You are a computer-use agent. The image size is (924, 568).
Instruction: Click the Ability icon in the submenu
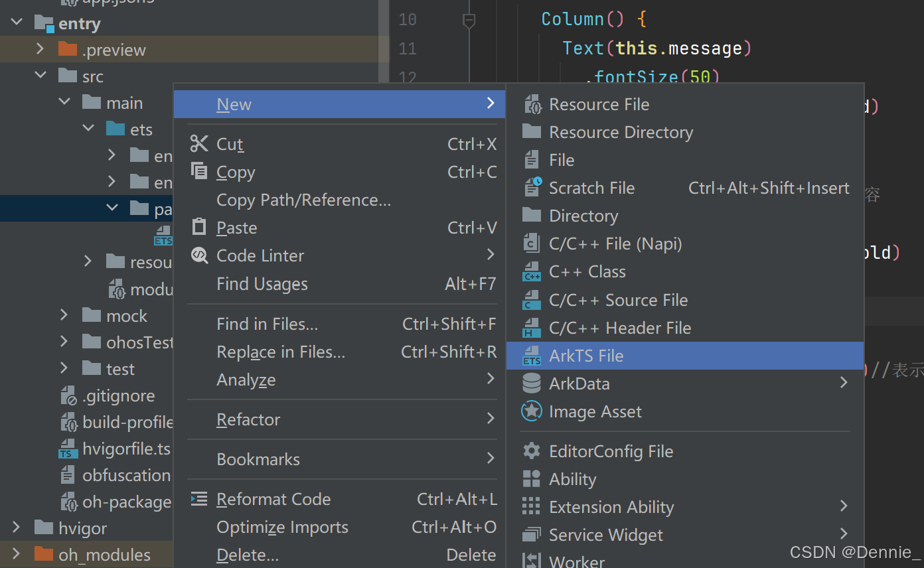pos(532,478)
